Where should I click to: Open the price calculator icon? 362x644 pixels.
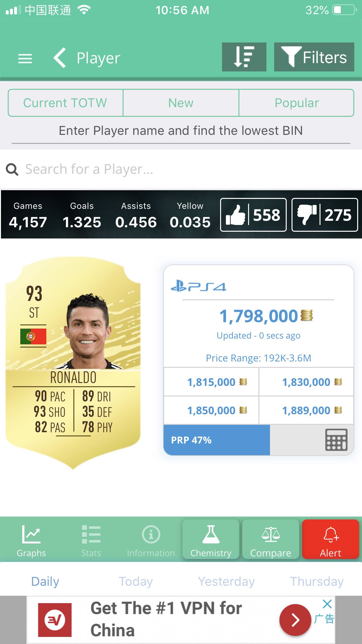[x=336, y=440]
